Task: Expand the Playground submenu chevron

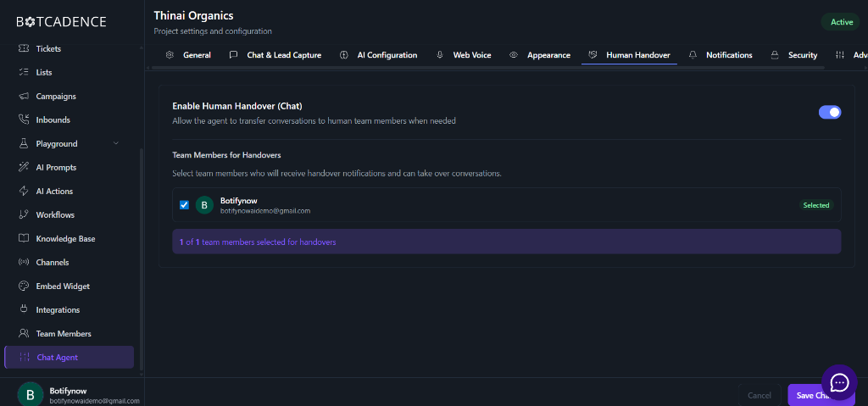Action: coord(115,143)
